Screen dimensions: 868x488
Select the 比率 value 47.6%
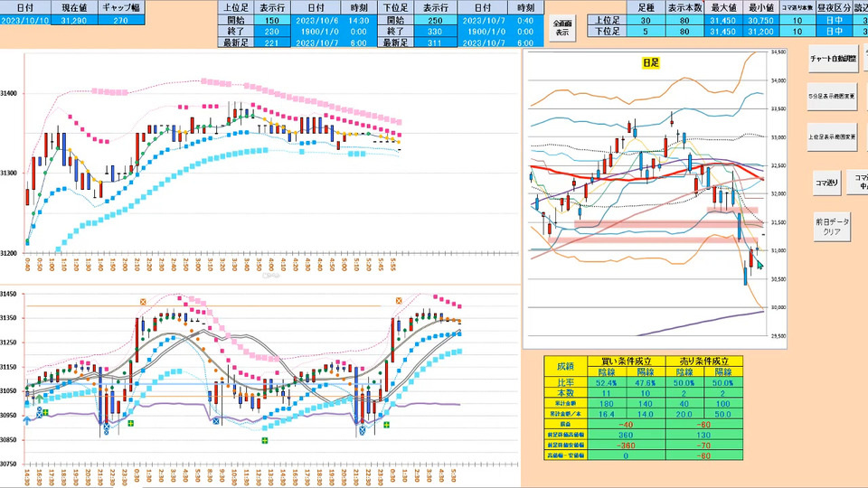[x=646, y=382]
